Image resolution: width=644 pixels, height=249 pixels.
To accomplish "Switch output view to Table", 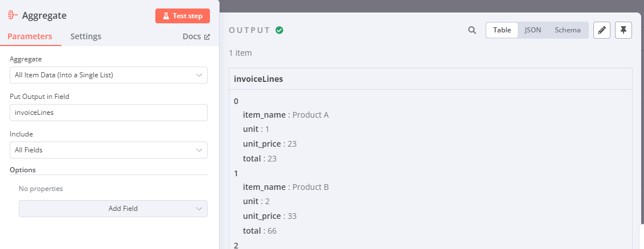I will coord(502,30).
